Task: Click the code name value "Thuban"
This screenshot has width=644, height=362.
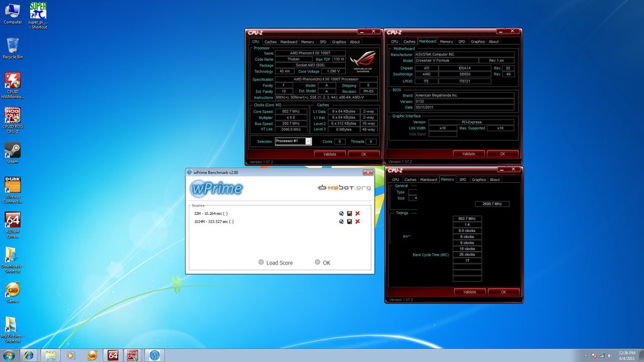Action: click(x=293, y=59)
